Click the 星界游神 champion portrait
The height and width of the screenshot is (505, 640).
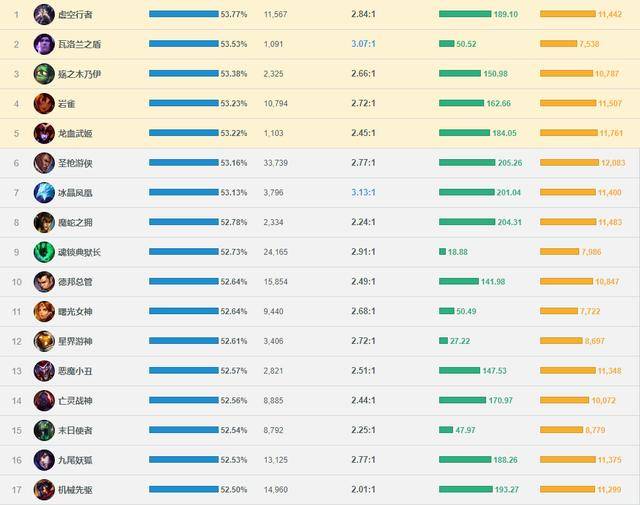tap(44, 341)
